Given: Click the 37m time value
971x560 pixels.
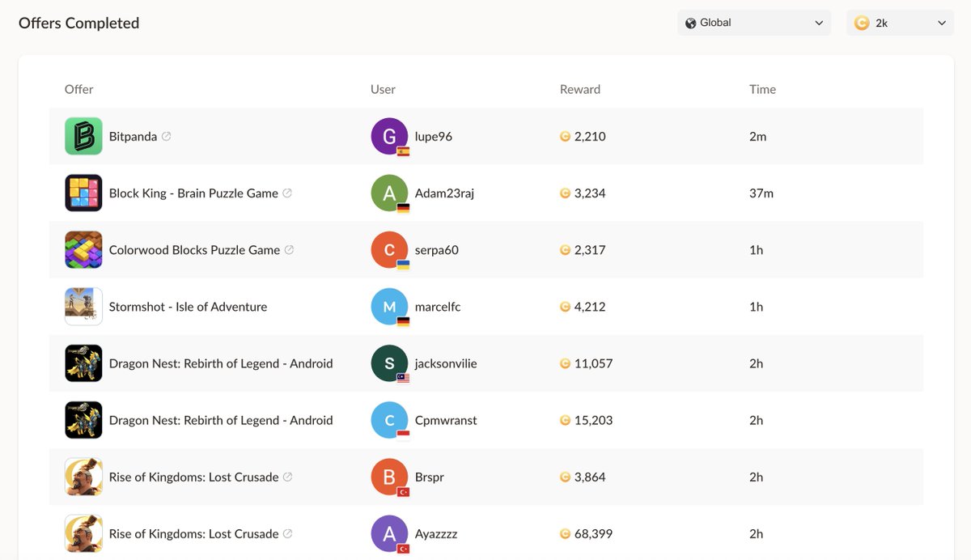Looking at the screenshot, I should (x=761, y=193).
